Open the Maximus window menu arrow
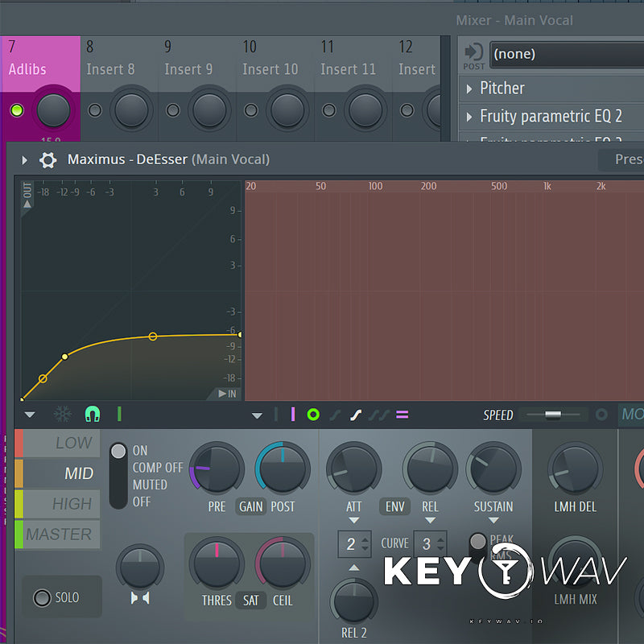 click(24, 160)
